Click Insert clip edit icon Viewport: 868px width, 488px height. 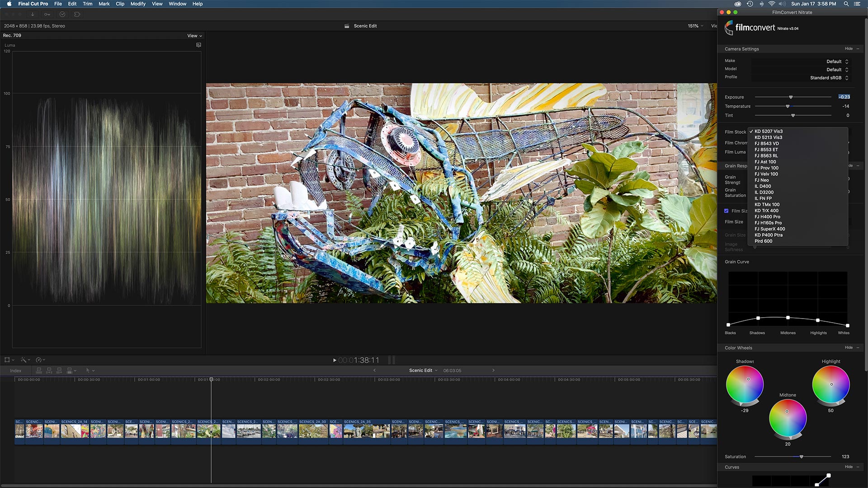coord(49,371)
